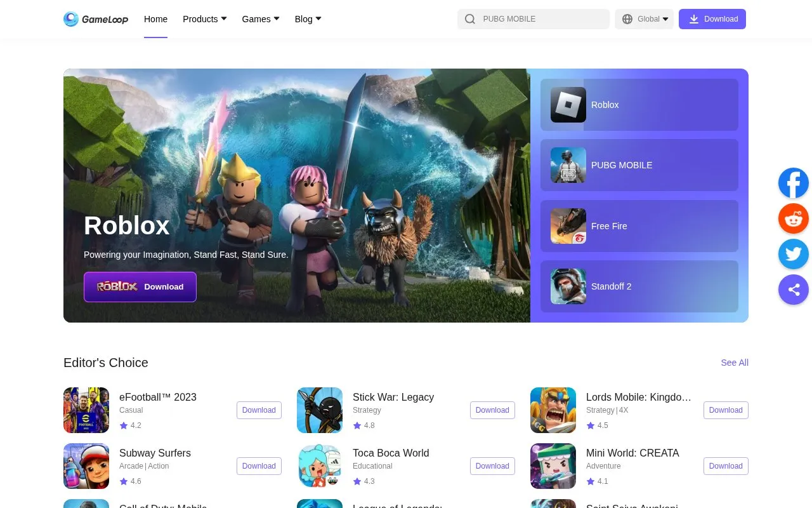
Task: Click the Standoff 2 app icon
Action: (x=568, y=286)
